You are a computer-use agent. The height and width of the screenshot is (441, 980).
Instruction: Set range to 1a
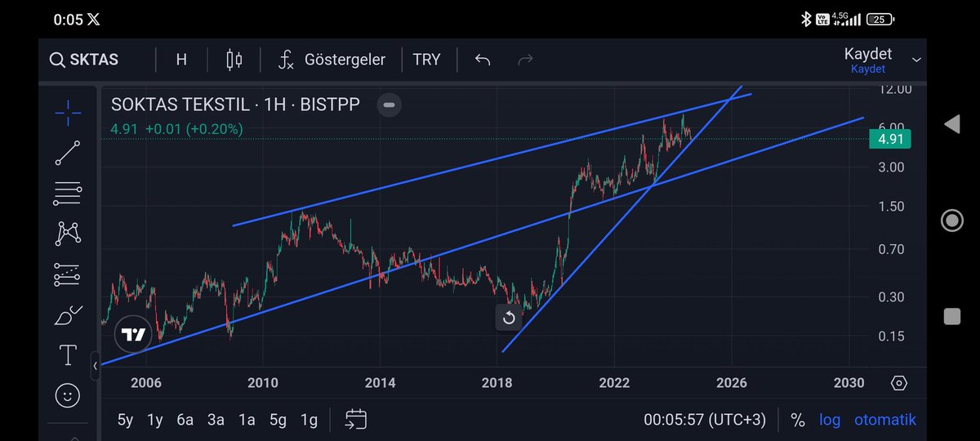coord(247,420)
